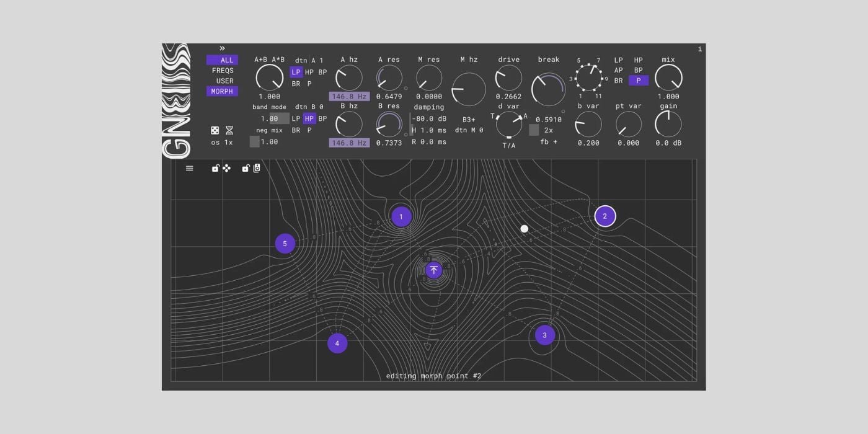The image size is (868, 434).
Task: Click the A hz 146.8 Hz value field
Action: pyautogui.click(x=349, y=97)
